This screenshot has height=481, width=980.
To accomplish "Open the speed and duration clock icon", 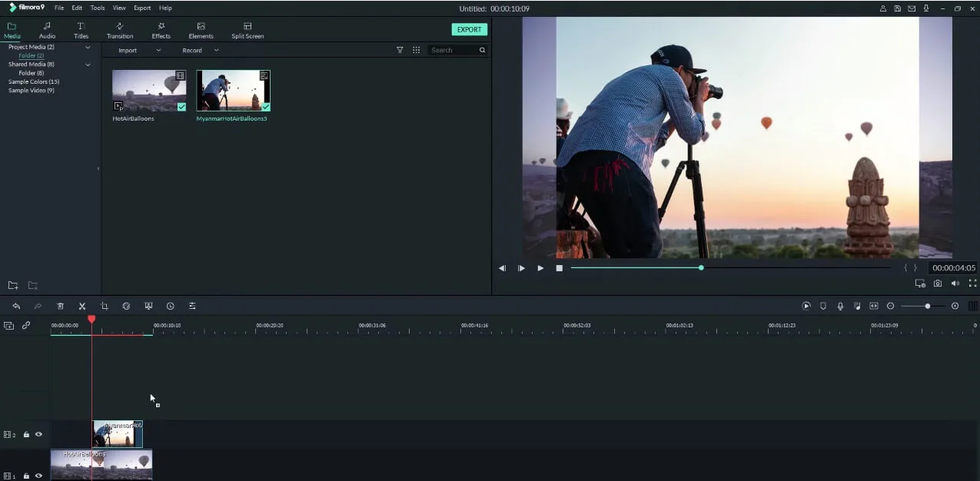I will (171, 306).
